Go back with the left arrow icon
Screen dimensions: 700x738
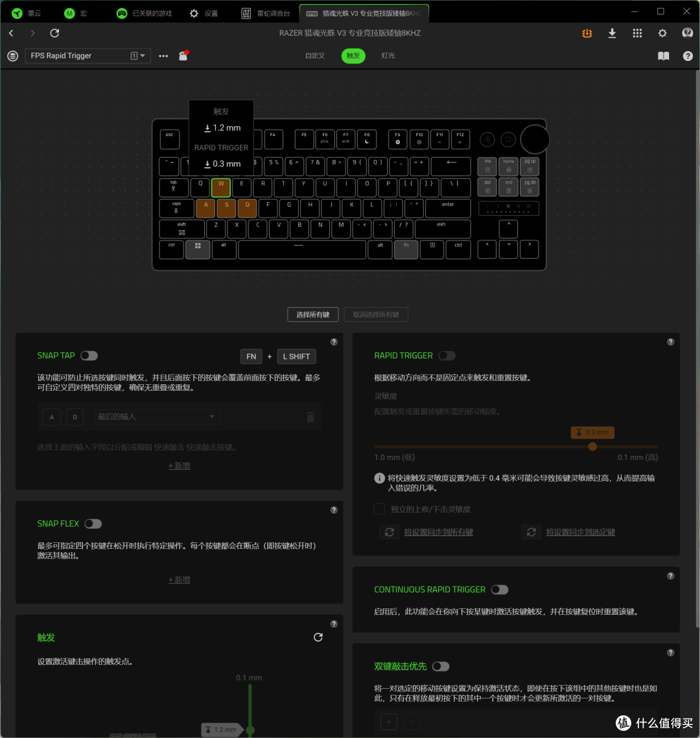(11, 33)
